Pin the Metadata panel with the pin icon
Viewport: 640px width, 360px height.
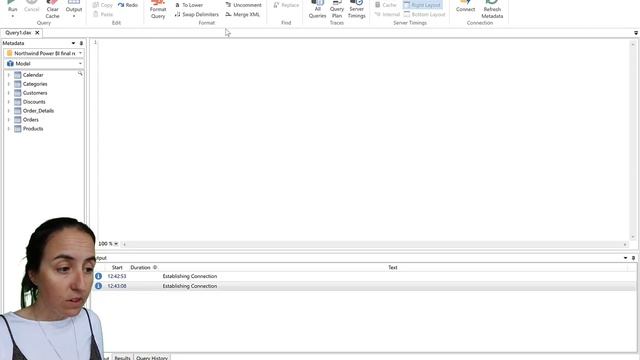coord(81,43)
